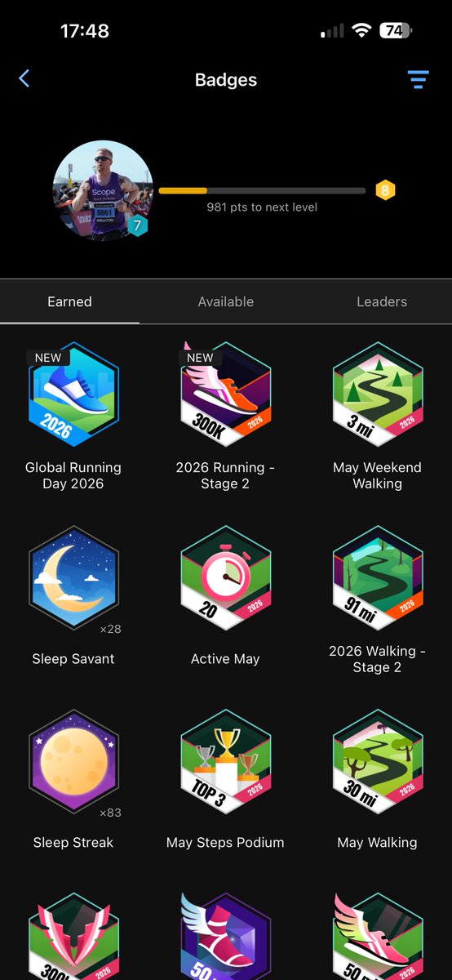
Task: Tap the level 8 hexagon marker
Action: click(385, 191)
